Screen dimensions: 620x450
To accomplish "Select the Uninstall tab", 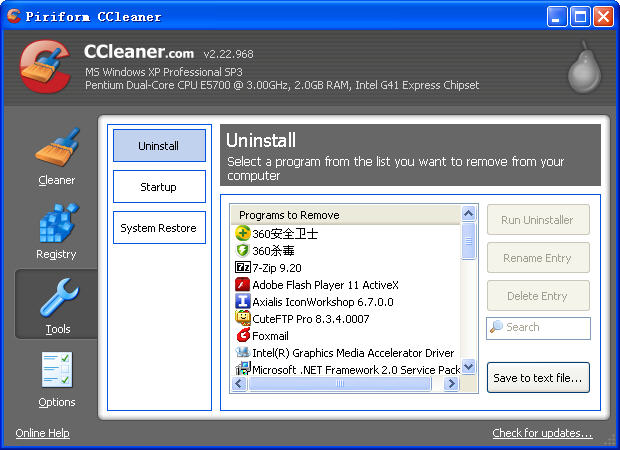I will [159, 146].
